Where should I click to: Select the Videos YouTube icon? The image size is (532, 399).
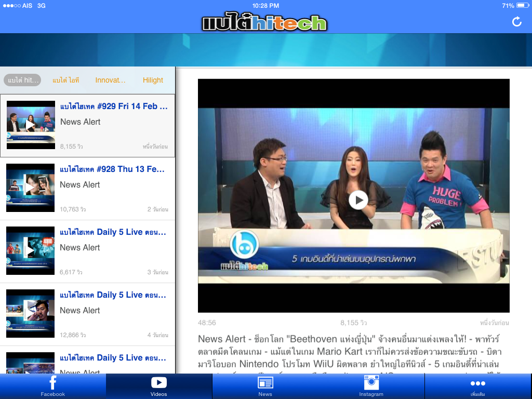158,383
